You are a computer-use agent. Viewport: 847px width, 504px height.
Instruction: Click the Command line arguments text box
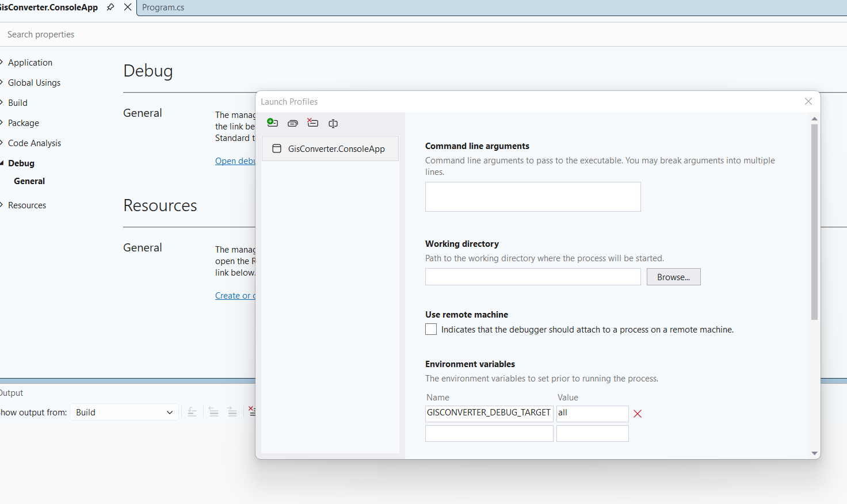tap(533, 197)
